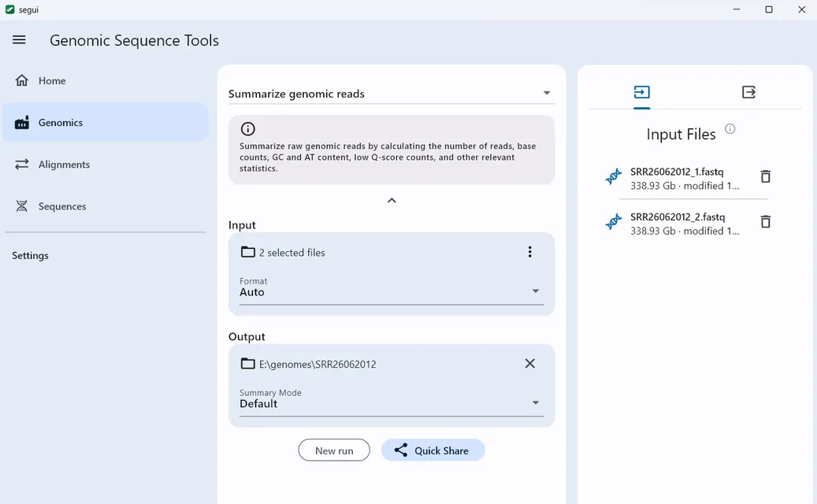
Task: Click the Genomic Sequence Tools title
Action: (135, 41)
